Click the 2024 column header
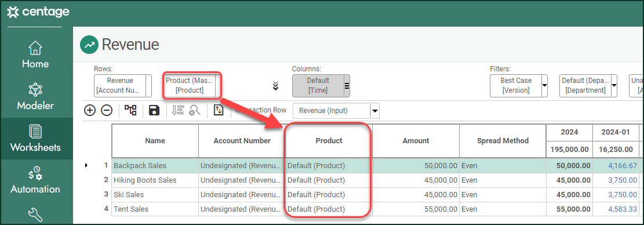Screen dimensions: 644x225 tap(569, 132)
